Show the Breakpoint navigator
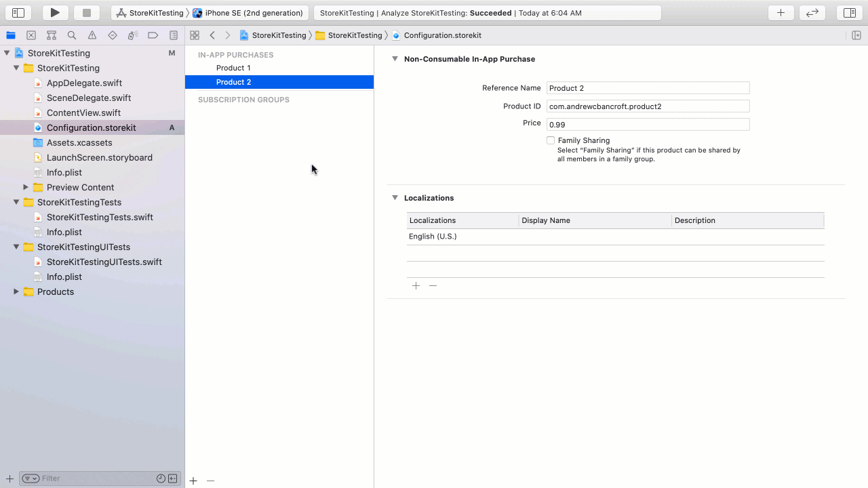This screenshot has height=488, width=868. tap(153, 35)
